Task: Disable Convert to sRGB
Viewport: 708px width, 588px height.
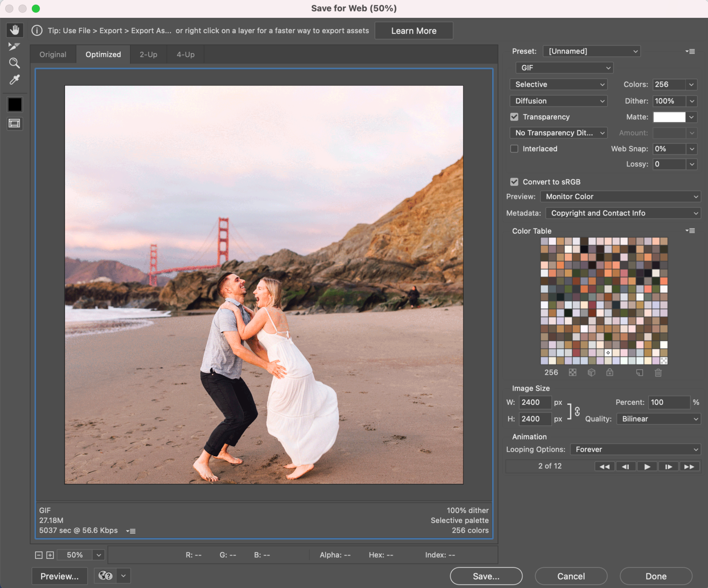Action: coord(514,181)
